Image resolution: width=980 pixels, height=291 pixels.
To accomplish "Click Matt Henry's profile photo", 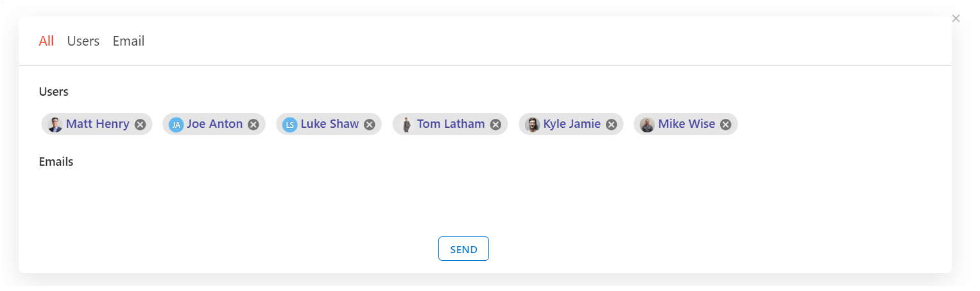I will point(55,125).
